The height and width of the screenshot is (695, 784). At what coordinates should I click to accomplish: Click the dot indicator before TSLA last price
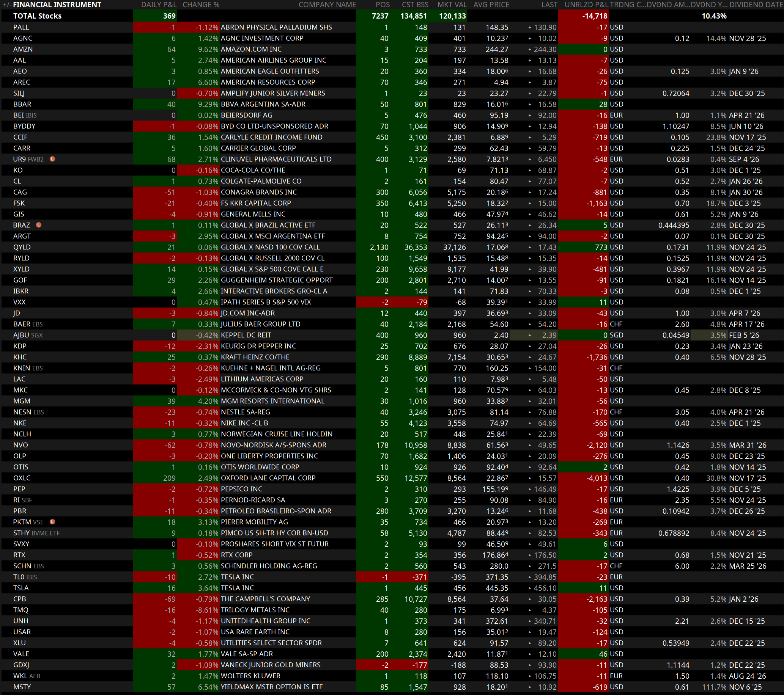click(x=530, y=588)
